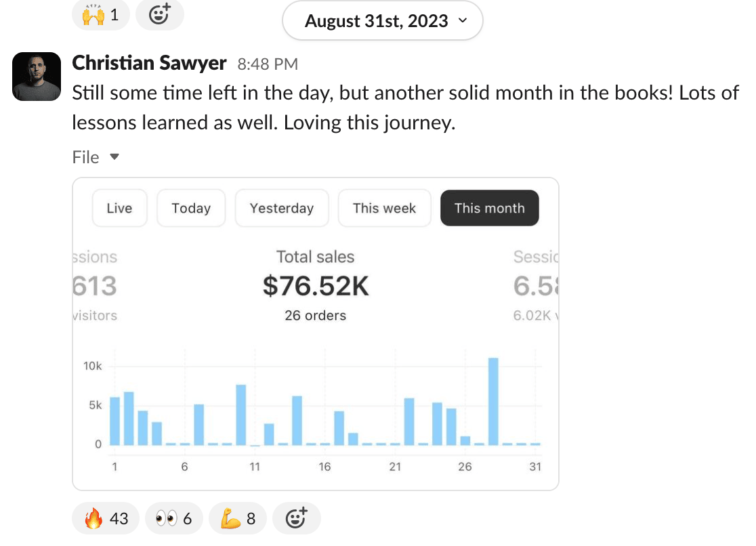This screenshot has width=756, height=546.
Task: Click the 26 orders label
Action: (x=316, y=315)
